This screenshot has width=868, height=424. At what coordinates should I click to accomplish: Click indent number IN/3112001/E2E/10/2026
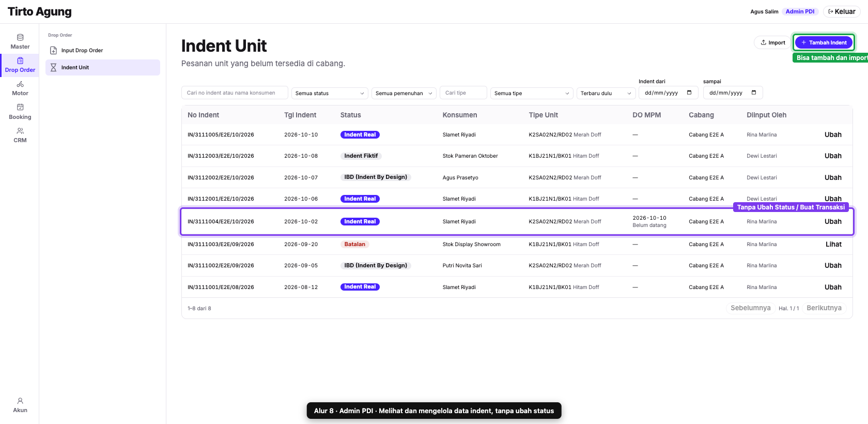point(221,199)
